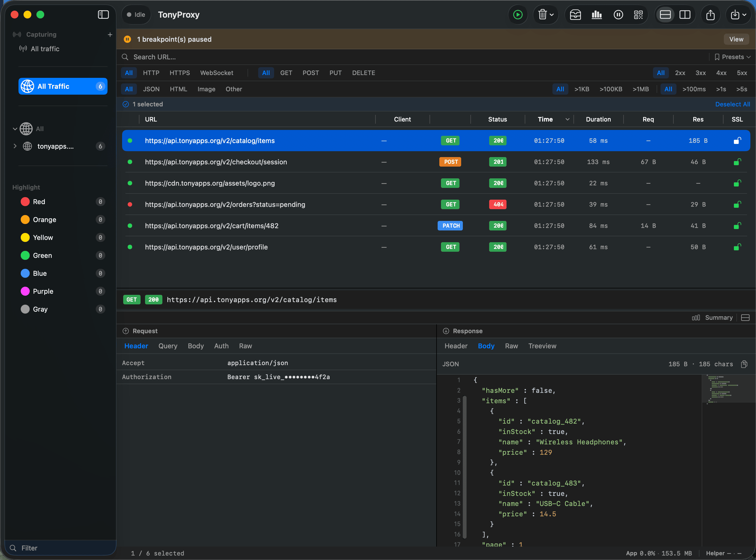Image resolution: width=756 pixels, height=560 pixels.
Task: Open Request pane Body tab
Action: tap(196, 346)
